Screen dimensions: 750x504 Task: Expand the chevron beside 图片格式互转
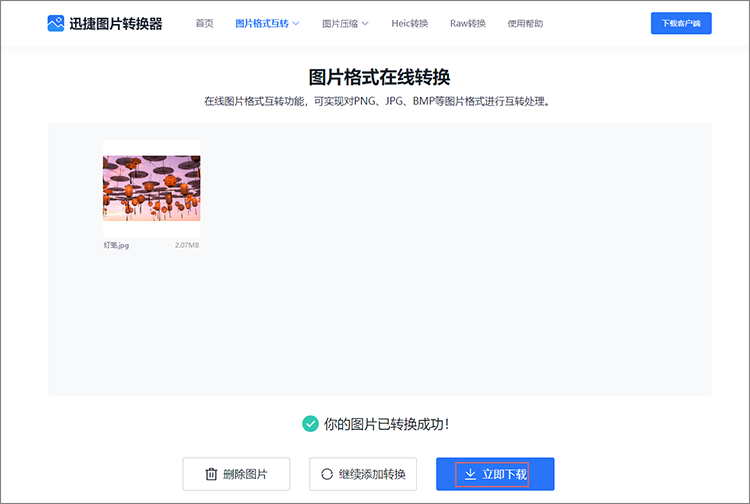296,23
